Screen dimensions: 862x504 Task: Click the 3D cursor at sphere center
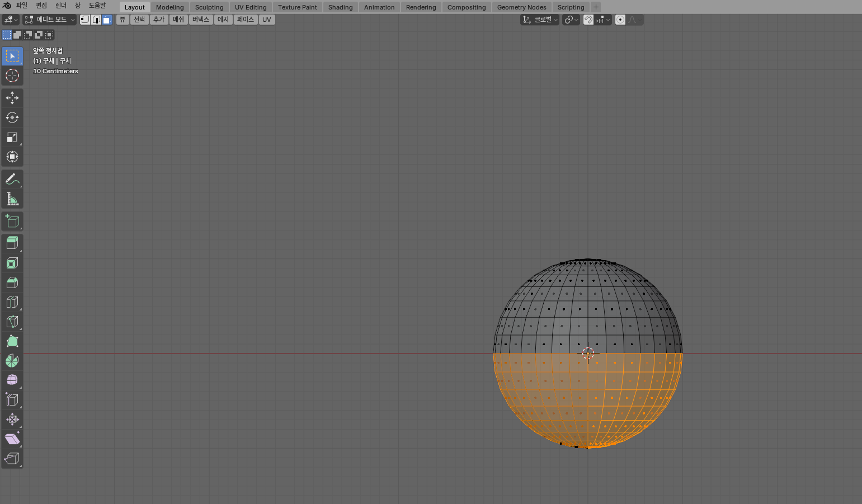[588, 353]
